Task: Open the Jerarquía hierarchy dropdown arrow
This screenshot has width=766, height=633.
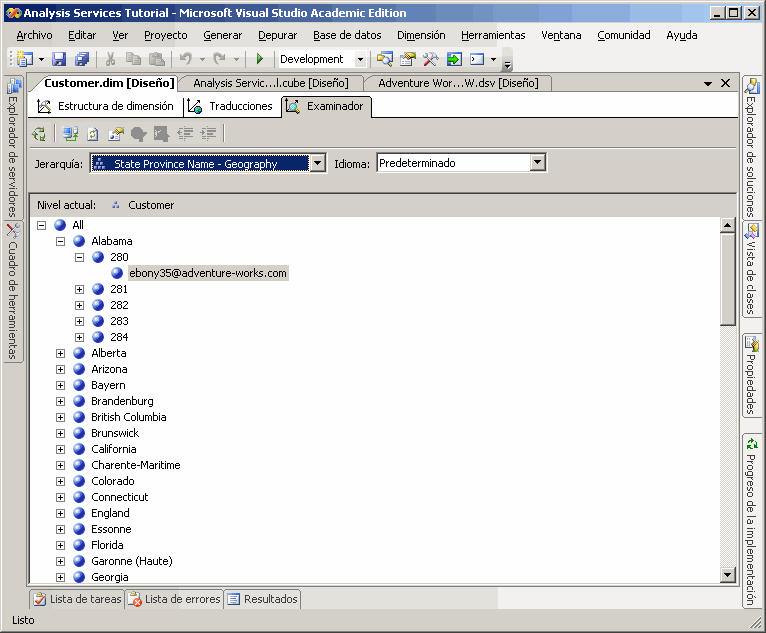Action: [318, 163]
